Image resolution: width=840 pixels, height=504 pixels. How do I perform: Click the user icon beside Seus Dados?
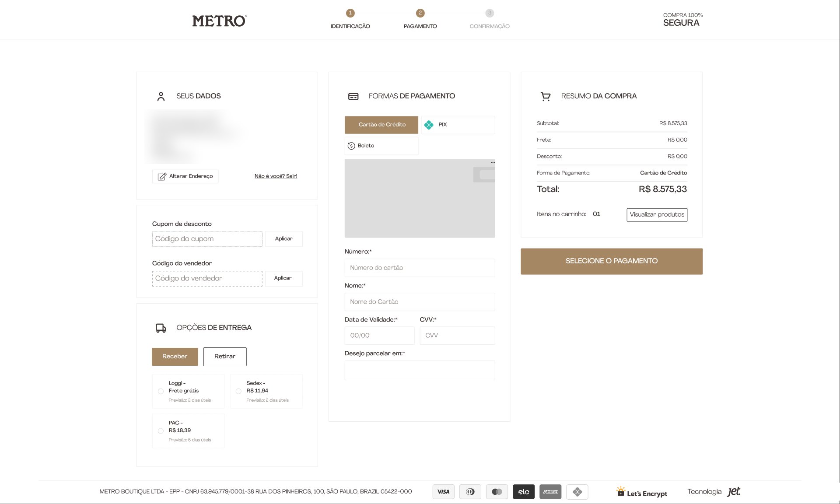[161, 96]
